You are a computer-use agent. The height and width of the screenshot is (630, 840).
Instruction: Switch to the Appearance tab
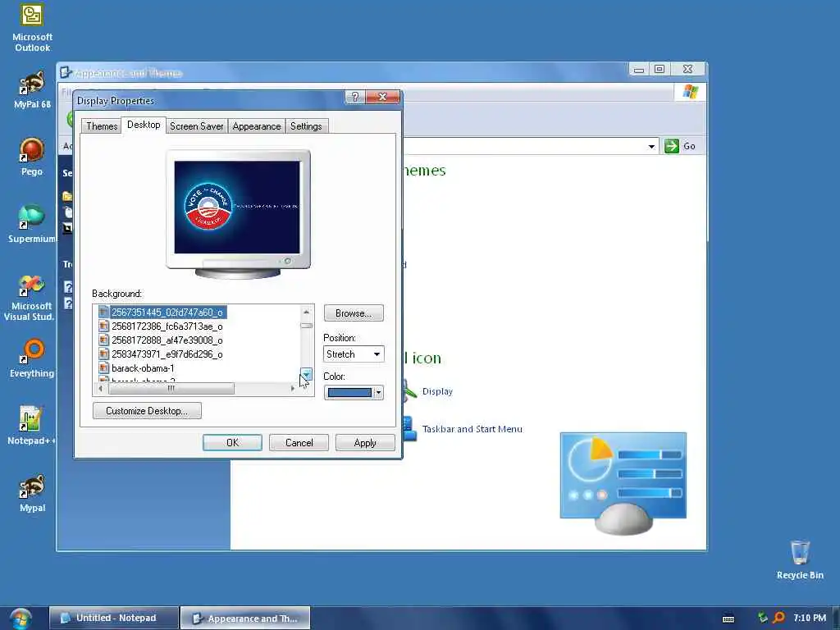[257, 126]
